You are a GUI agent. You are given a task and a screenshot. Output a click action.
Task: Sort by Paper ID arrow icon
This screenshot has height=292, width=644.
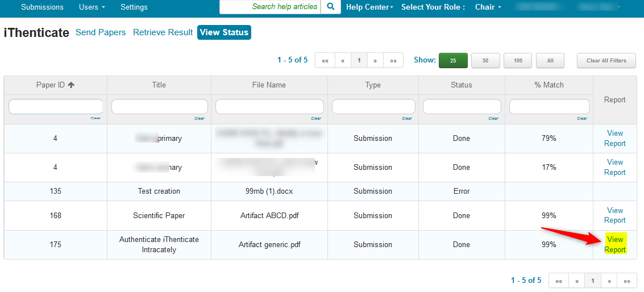pos(71,85)
